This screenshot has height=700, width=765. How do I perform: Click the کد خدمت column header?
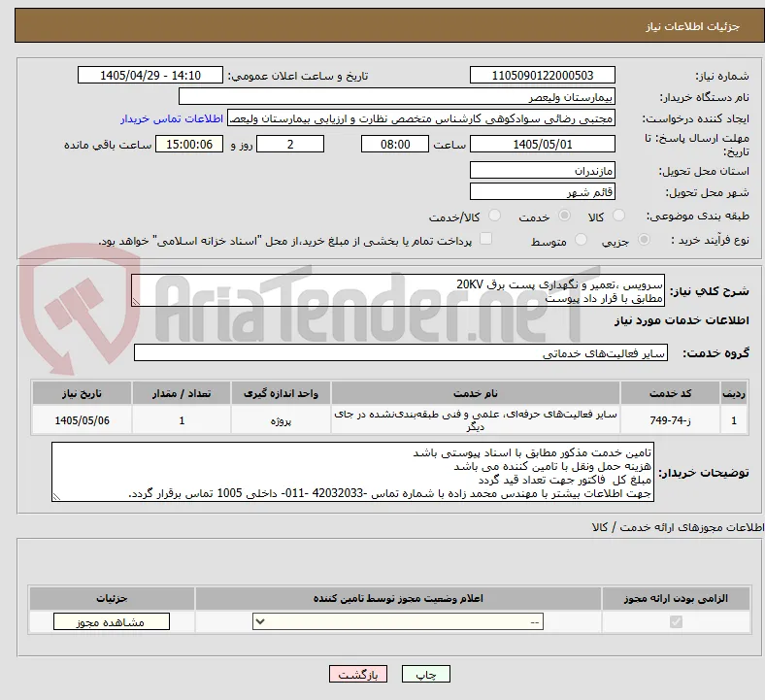(671, 393)
